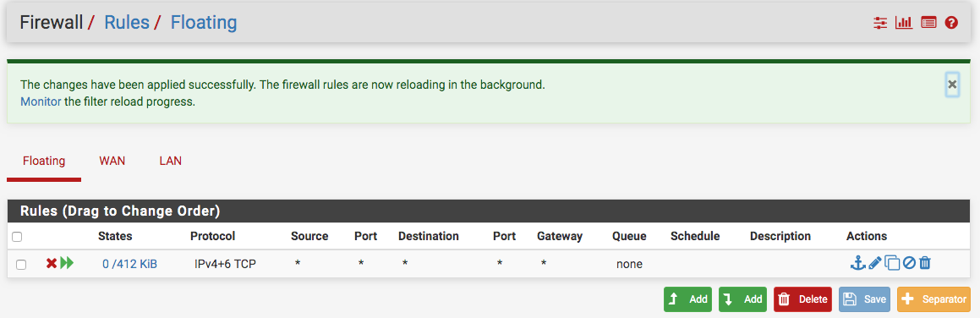Click the red X block action icon
This screenshot has height=318, width=980.
[x=52, y=264]
